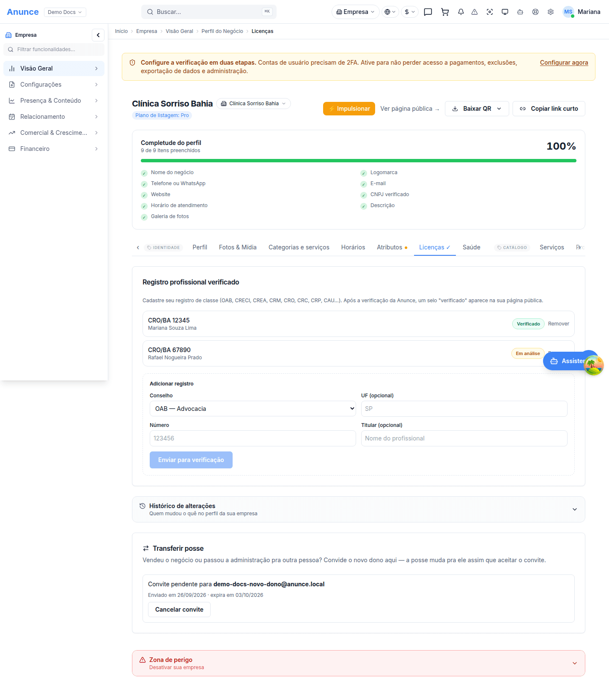The image size is (609, 700).
Task: Click the tabs left-scroll arrow
Action: [138, 247]
